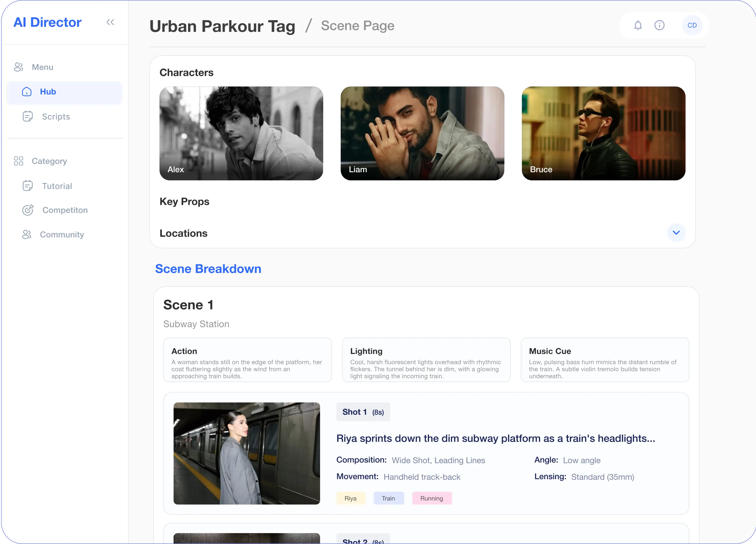Click the Scripts note icon

(x=28, y=117)
